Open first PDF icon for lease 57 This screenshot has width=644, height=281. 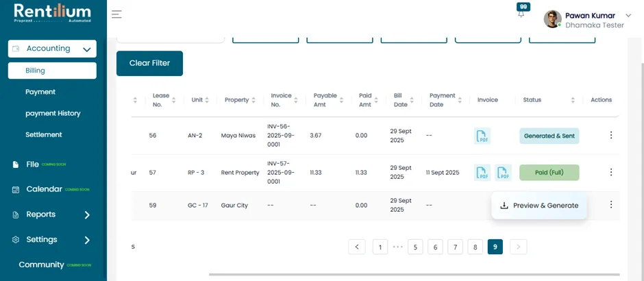point(482,173)
